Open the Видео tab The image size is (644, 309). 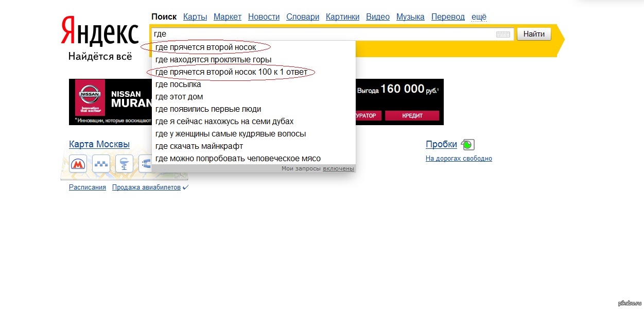pos(378,17)
